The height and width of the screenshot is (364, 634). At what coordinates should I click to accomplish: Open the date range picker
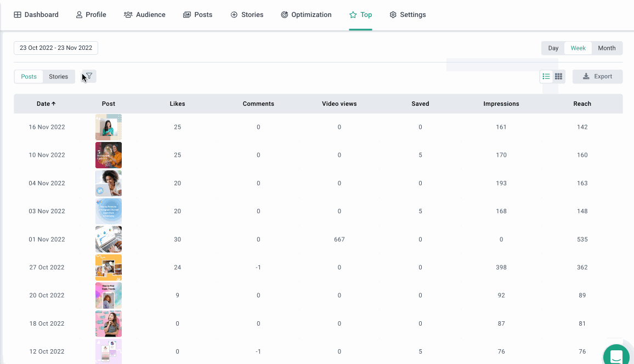click(56, 48)
